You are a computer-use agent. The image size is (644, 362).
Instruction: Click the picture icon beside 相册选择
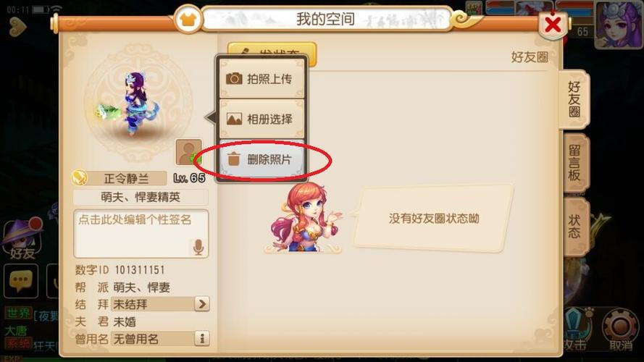(x=234, y=119)
